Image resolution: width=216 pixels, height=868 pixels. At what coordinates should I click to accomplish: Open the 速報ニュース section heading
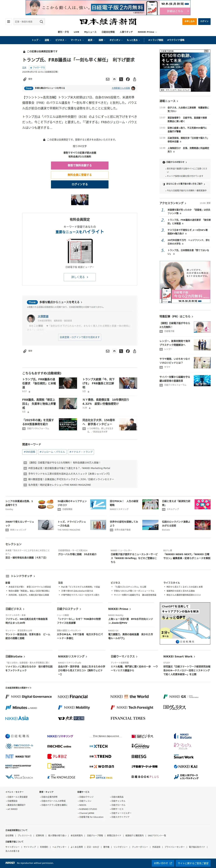point(169,101)
